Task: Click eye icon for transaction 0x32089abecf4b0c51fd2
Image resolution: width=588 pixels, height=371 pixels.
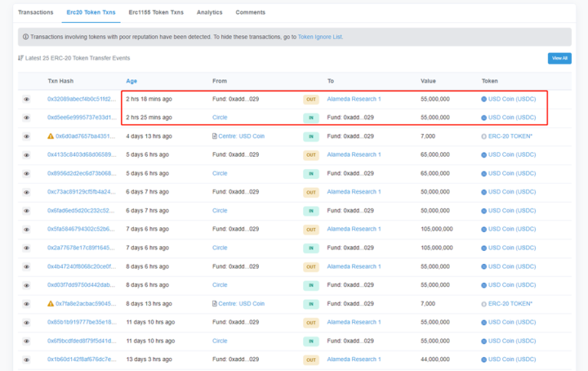Action: pos(26,99)
